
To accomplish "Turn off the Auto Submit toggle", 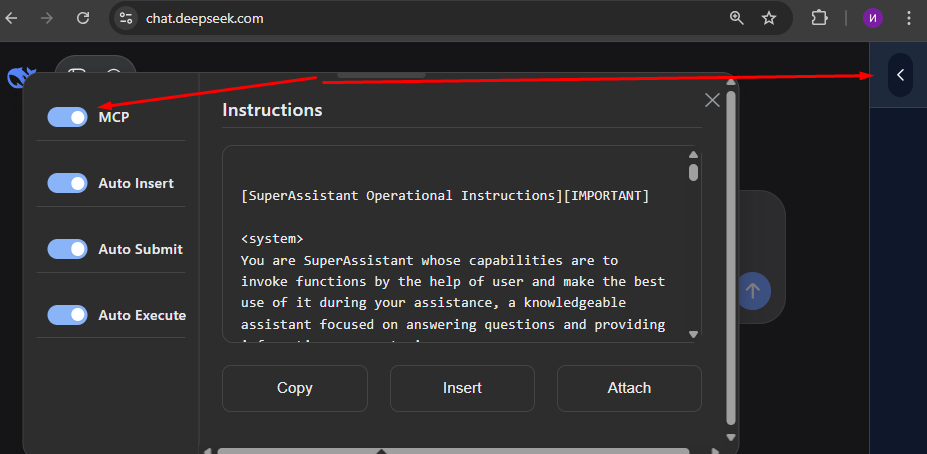I will pos(67,249).
